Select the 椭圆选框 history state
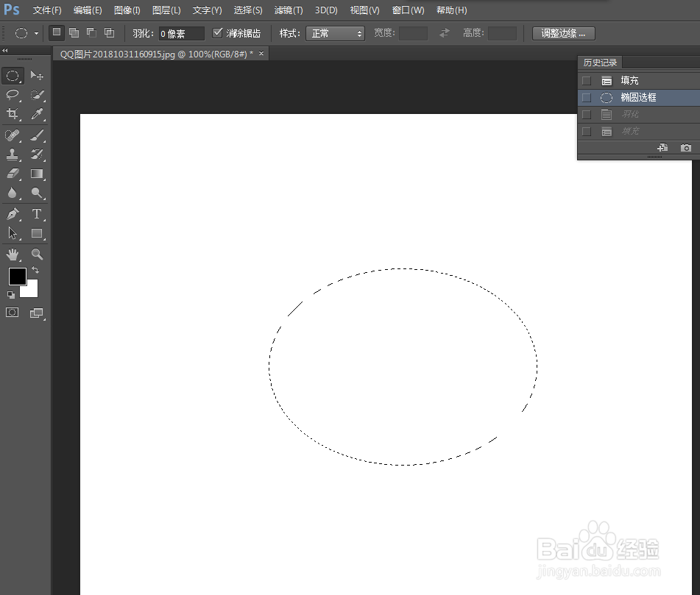The width and height of the screenshot is (700, 595). (639, 98)
